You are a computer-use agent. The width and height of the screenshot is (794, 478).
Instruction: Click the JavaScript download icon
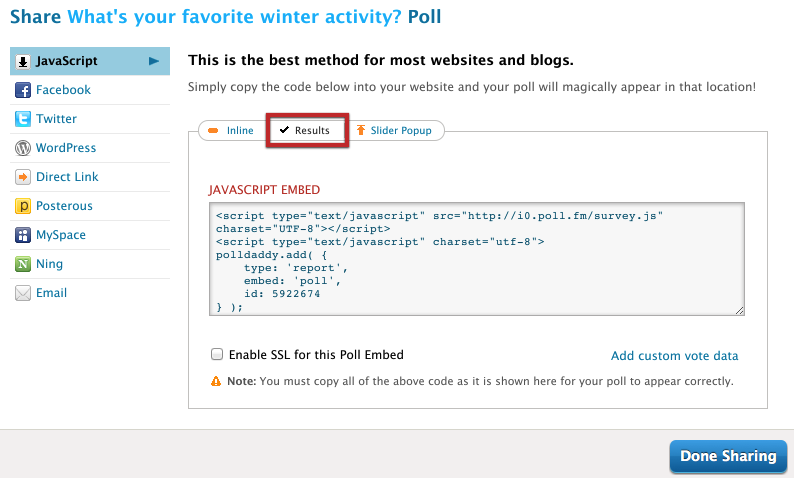click(22, 61)
